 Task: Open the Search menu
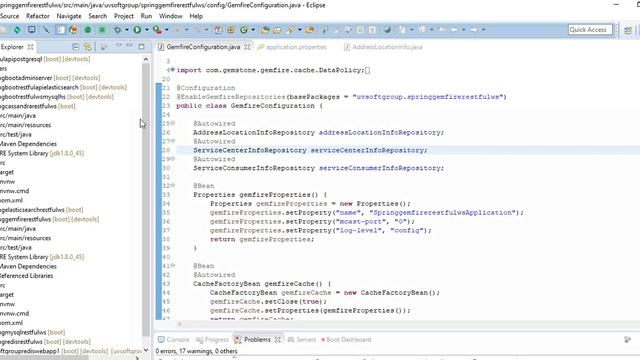98,16
